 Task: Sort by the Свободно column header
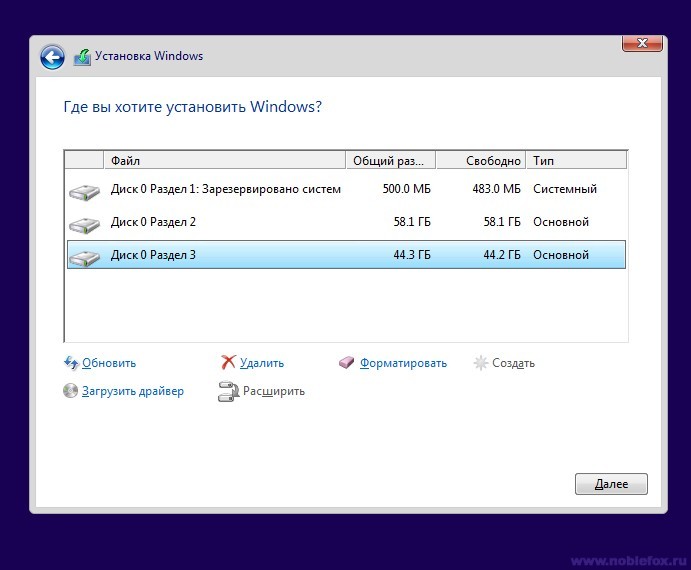tap(481, 160)
